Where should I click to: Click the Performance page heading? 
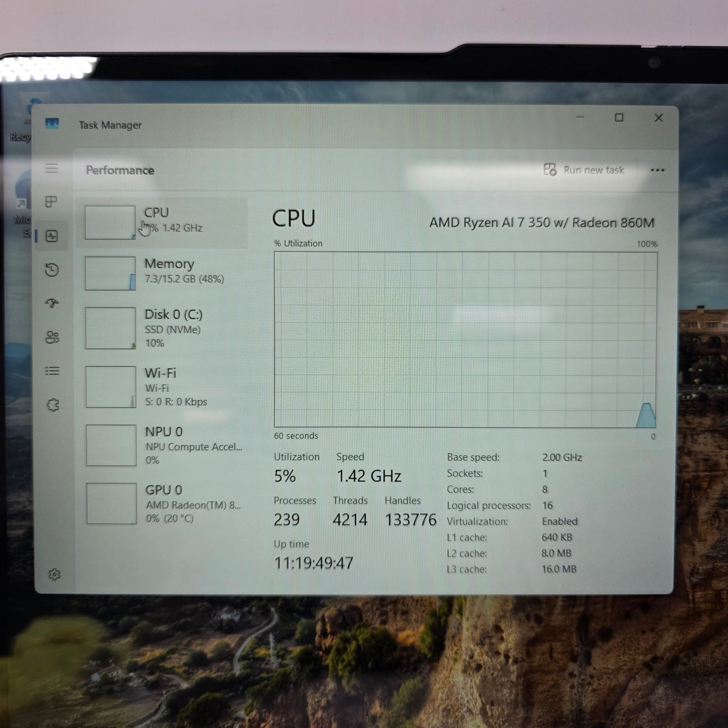120,170
